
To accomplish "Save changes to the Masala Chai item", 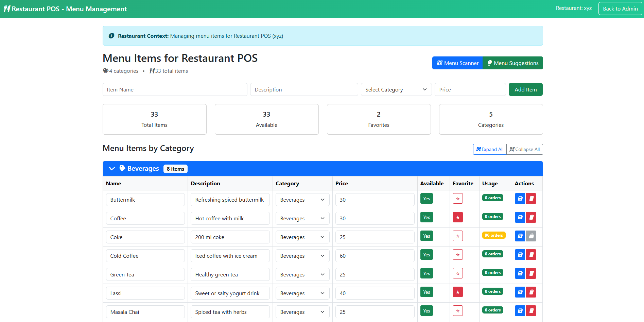I will pos(520,310).
